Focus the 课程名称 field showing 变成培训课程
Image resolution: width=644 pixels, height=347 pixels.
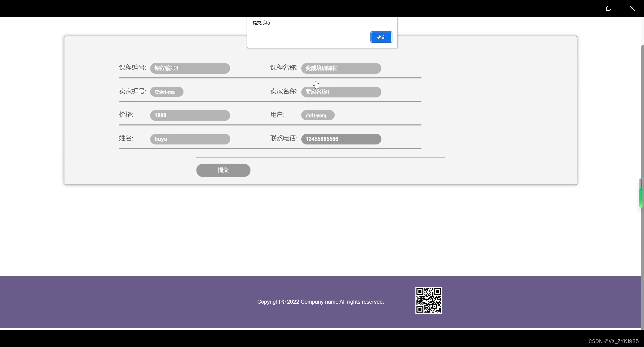341,68
